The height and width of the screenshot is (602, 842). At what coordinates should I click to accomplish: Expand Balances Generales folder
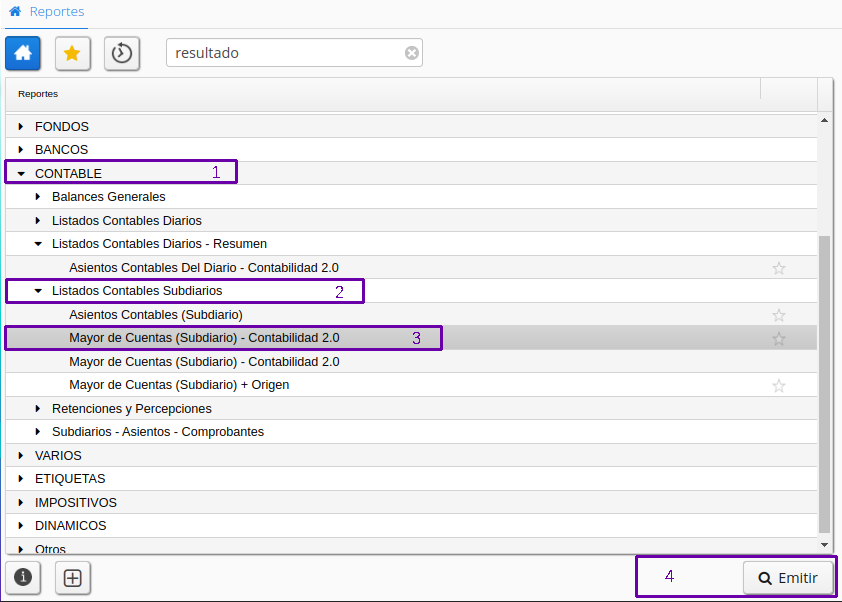click(38, 197)
